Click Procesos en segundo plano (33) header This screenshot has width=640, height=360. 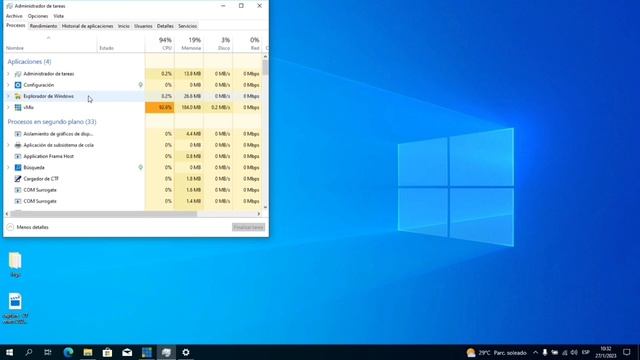(x=52, y=122)
